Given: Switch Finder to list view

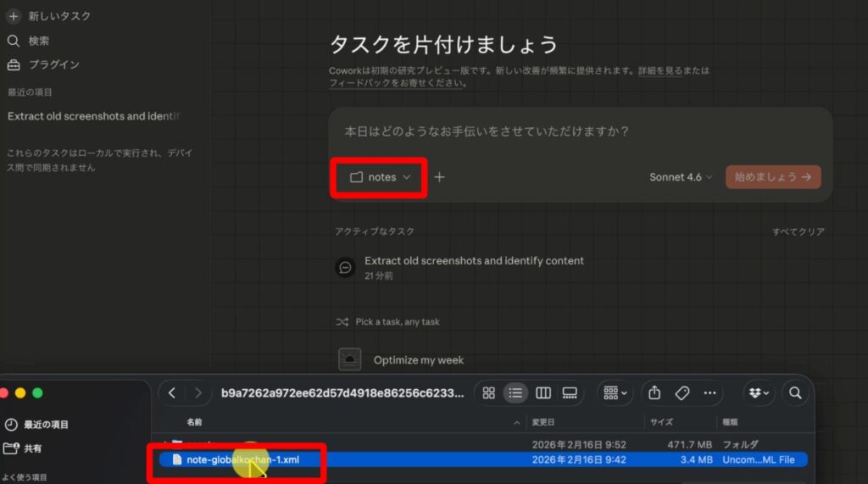Looking at the screenshot, I should [515, 393].
